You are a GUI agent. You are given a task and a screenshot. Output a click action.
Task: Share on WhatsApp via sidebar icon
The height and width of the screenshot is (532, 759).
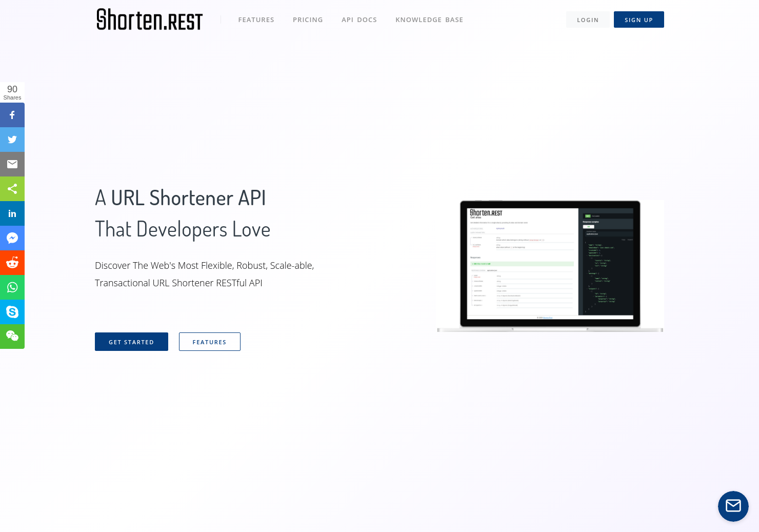(12, 287)
